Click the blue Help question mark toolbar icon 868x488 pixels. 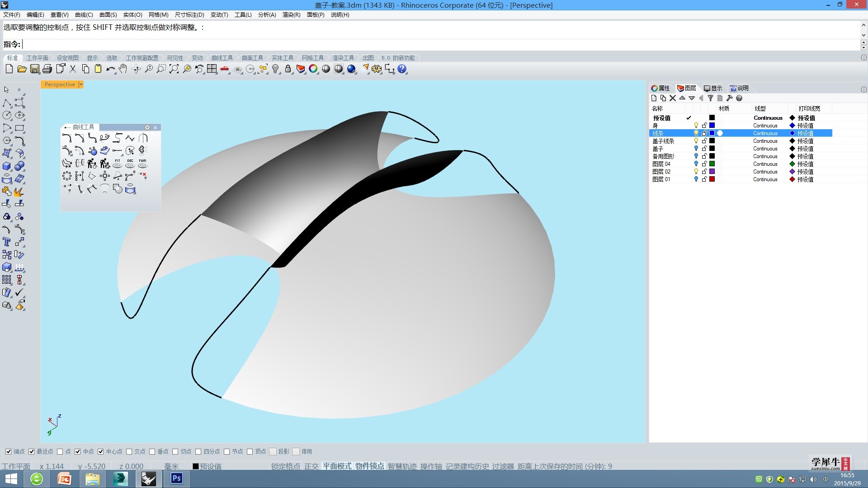coord(402,69)
